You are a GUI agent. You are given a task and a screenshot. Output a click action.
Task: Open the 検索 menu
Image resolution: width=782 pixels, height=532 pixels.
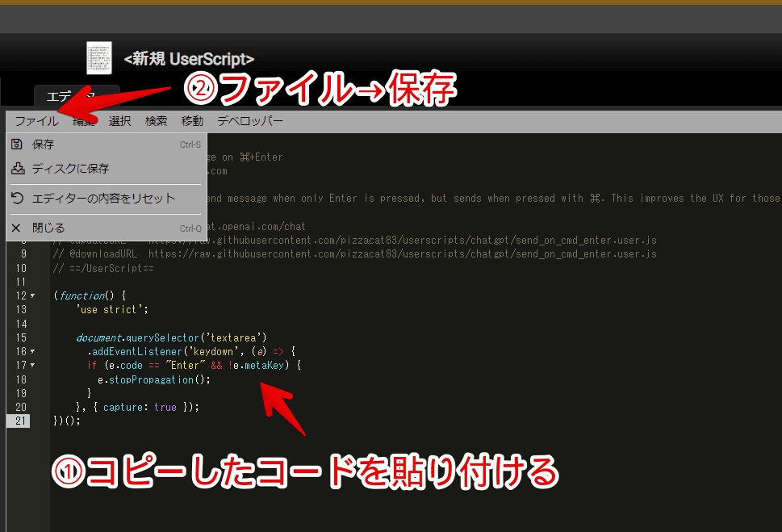[156, 121]
